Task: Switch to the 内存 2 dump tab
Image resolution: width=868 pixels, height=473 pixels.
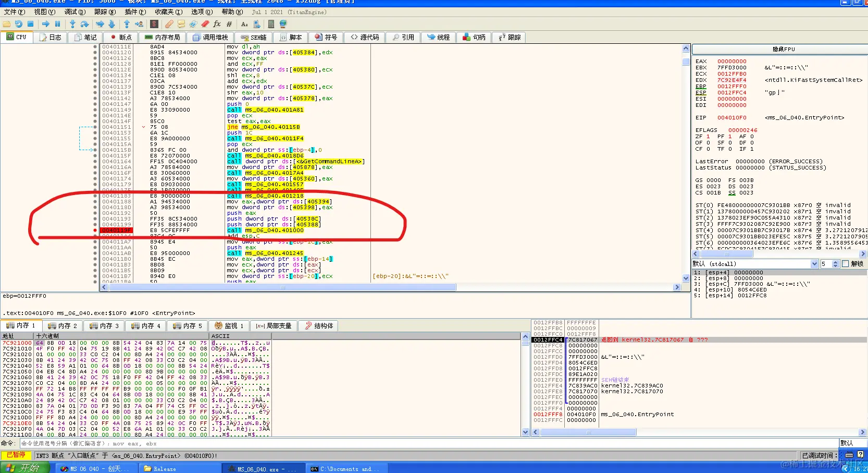Action: pyautogui.click(x=63, y=326)
